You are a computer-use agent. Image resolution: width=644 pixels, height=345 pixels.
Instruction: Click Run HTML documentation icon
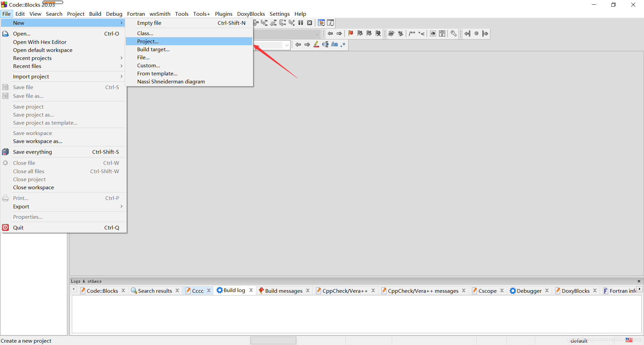(x=433, y=33)
